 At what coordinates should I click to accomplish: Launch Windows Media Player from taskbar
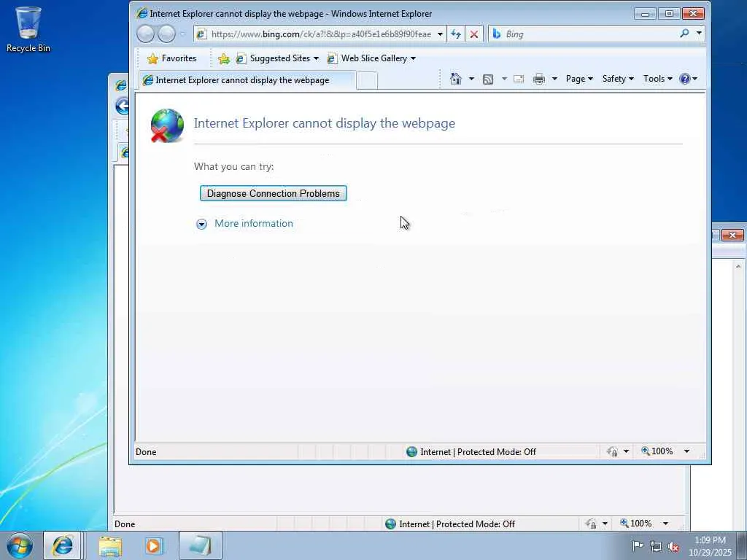click(x=153, y=545)
